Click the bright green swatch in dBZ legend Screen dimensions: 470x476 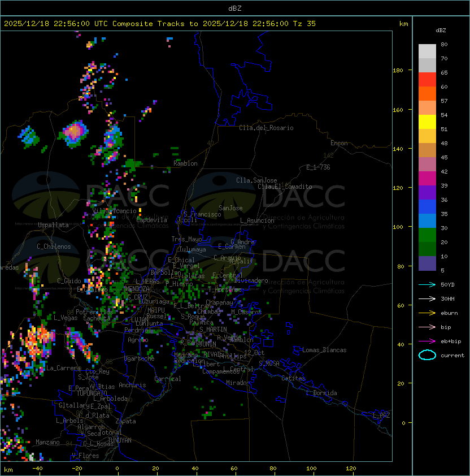(x=427, y=235)
